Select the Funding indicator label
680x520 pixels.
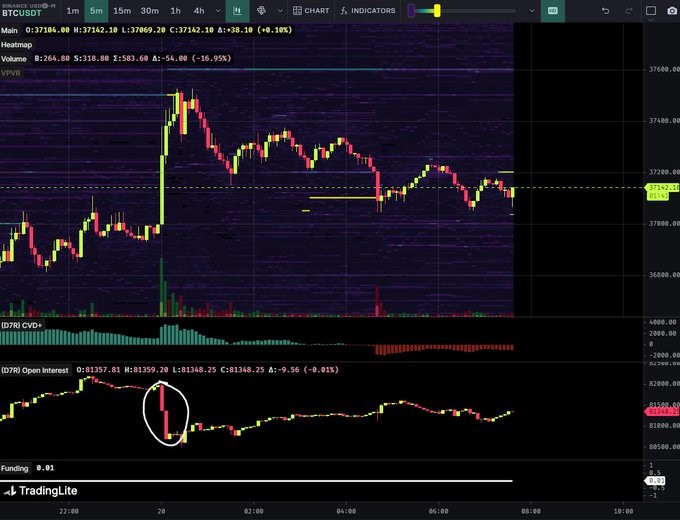(x=15, y=468)
